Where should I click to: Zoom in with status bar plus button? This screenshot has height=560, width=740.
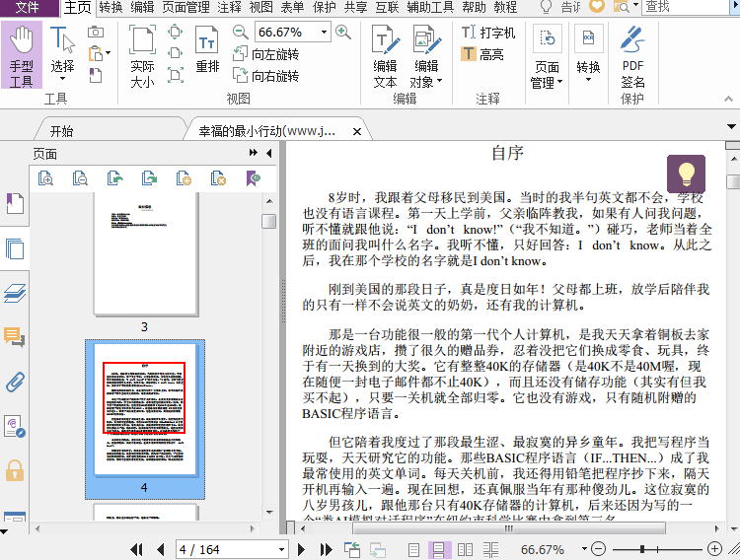714,549
